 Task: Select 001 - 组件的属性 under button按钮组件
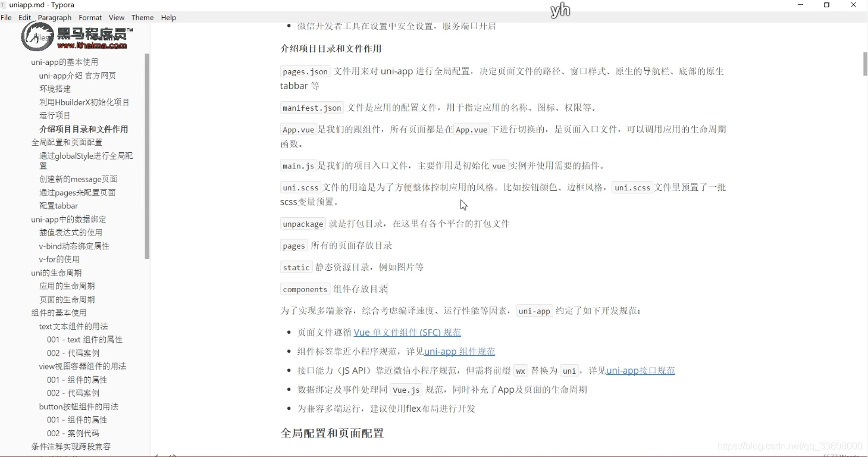[77, 420]
